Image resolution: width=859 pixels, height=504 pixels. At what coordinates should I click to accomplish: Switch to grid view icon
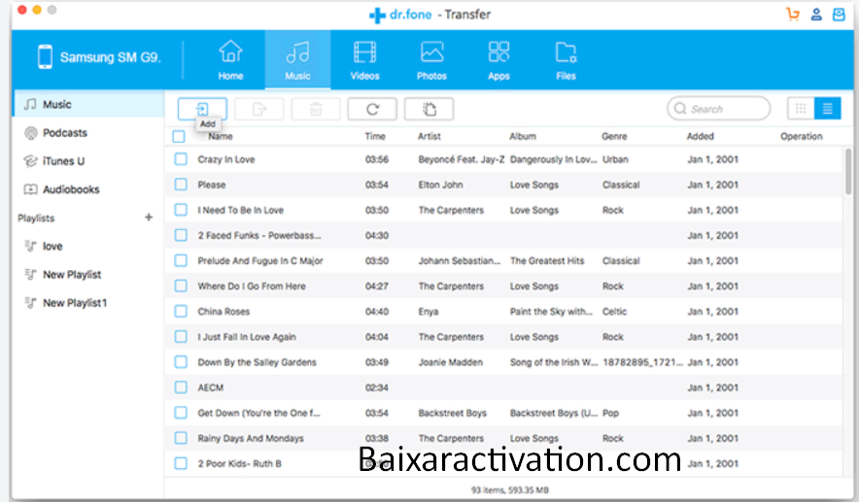click(801, 109)
